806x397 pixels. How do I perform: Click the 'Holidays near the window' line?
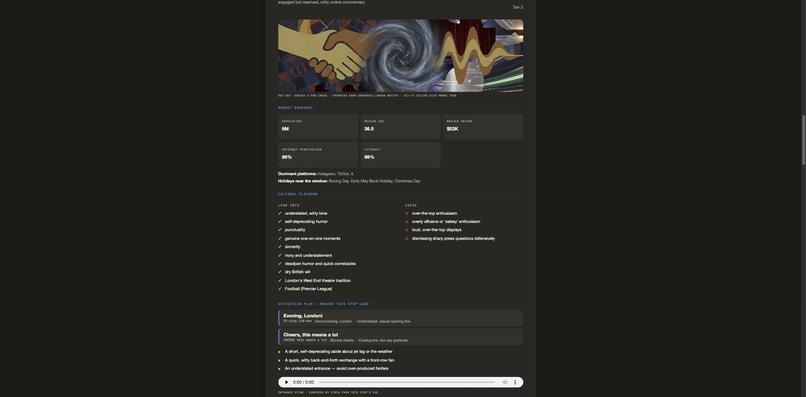349,181
